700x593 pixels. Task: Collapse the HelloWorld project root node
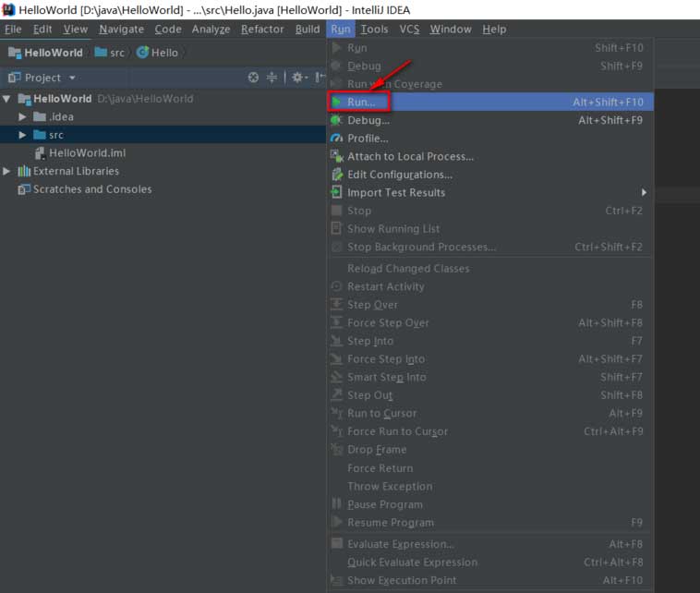click(6, 99)
